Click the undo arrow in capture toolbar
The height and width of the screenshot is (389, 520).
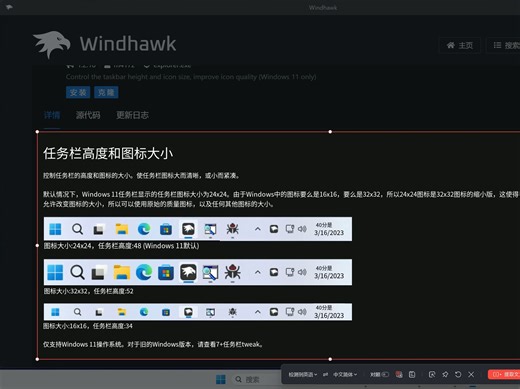458,375
